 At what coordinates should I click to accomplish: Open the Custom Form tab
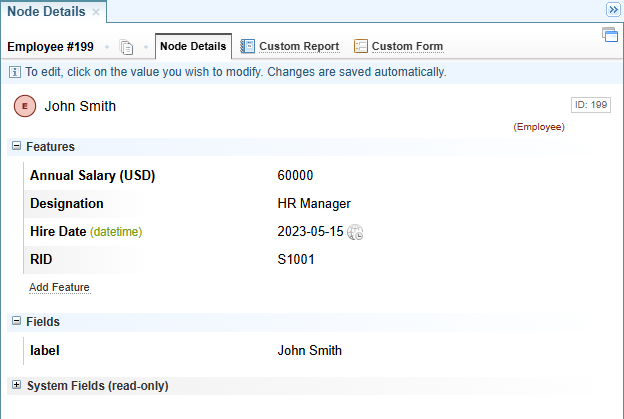pos(407,46)
